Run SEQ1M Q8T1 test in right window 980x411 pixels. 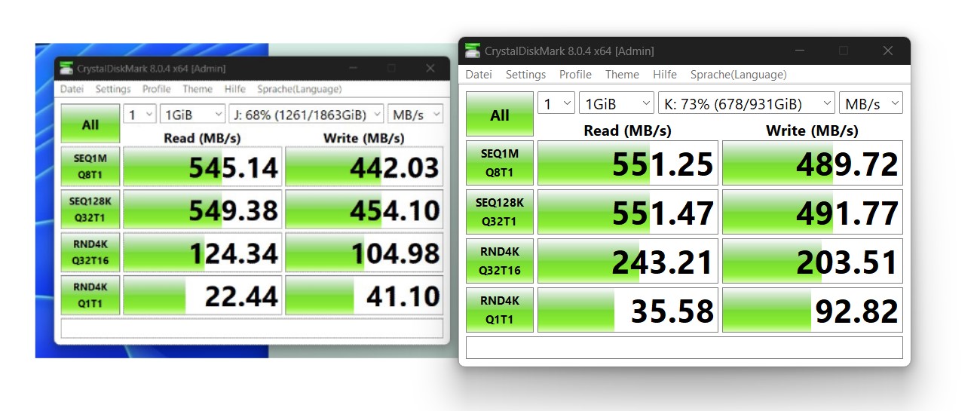[x=500, y=163]
